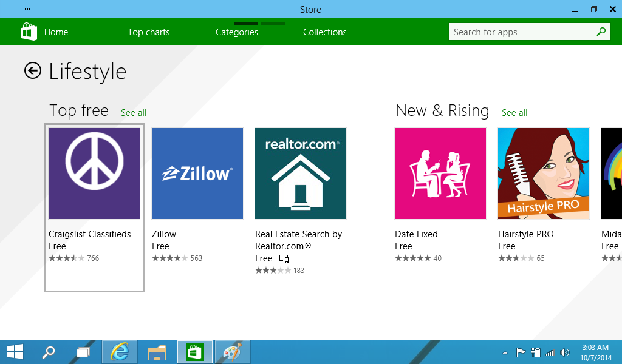See all New & Rising apps
Screen dimensions: 622x364
click(514, 113)
